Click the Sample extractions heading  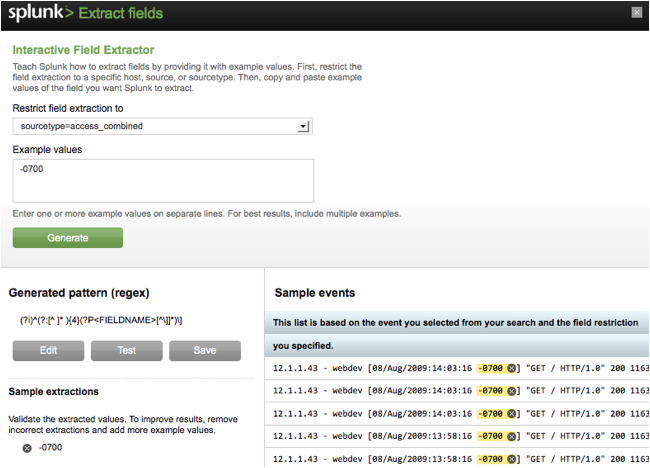pos(53,392)
